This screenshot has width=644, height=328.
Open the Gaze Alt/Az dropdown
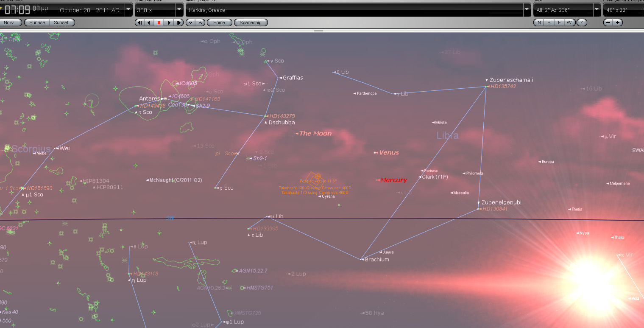[x=597, y=10]
